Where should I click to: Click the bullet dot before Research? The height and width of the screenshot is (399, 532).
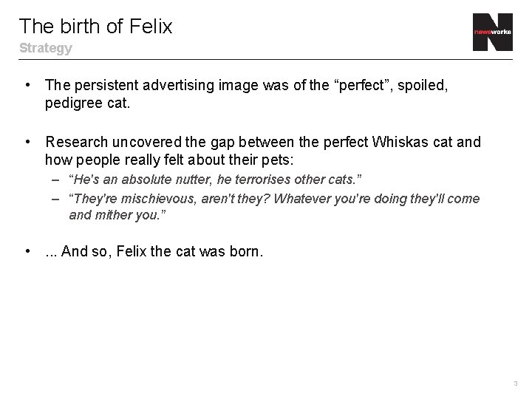pos(28,141)
